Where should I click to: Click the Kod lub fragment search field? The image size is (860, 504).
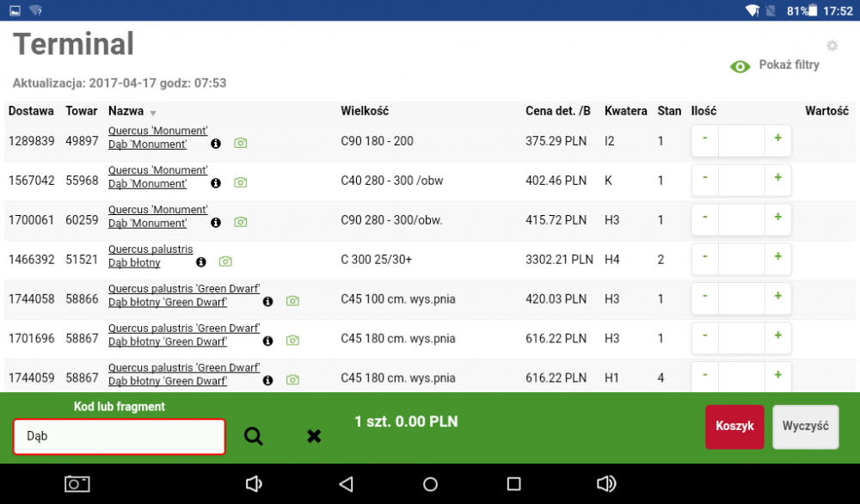point(119,437)
